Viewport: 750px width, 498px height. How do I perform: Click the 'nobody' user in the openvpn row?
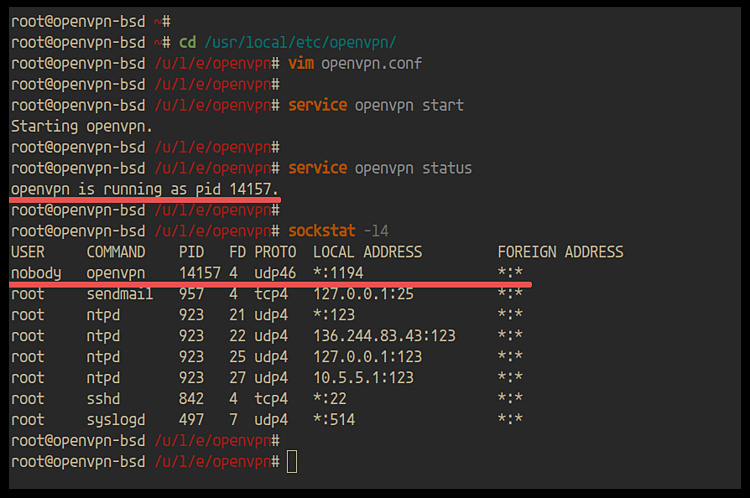[x=35, y=273]
